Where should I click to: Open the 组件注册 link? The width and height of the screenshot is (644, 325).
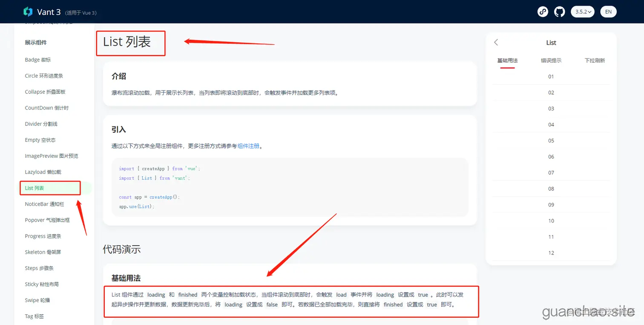[x=248, y=146]
